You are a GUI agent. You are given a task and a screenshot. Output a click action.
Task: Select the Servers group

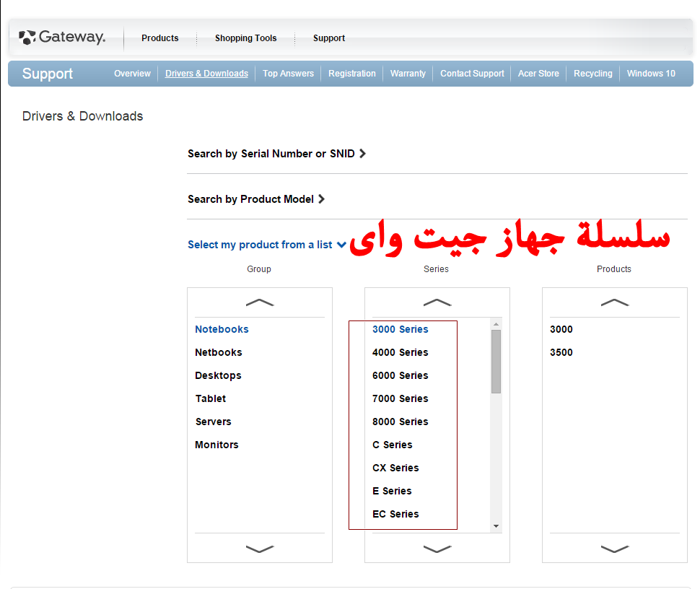coord(213,422)
